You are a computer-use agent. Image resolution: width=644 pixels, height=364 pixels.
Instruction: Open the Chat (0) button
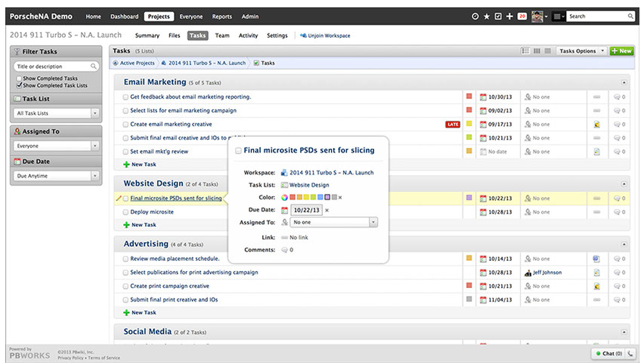(x=609, y=353)
